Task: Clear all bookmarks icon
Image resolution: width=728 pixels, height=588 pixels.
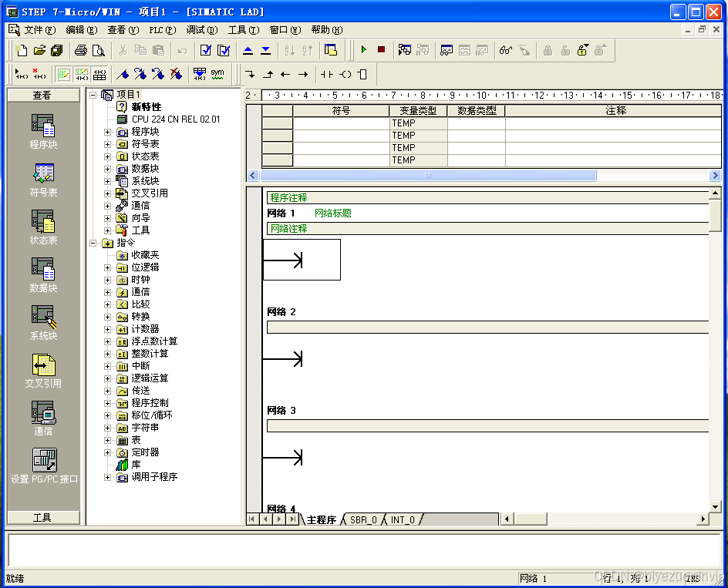Action: coord(176,74)
